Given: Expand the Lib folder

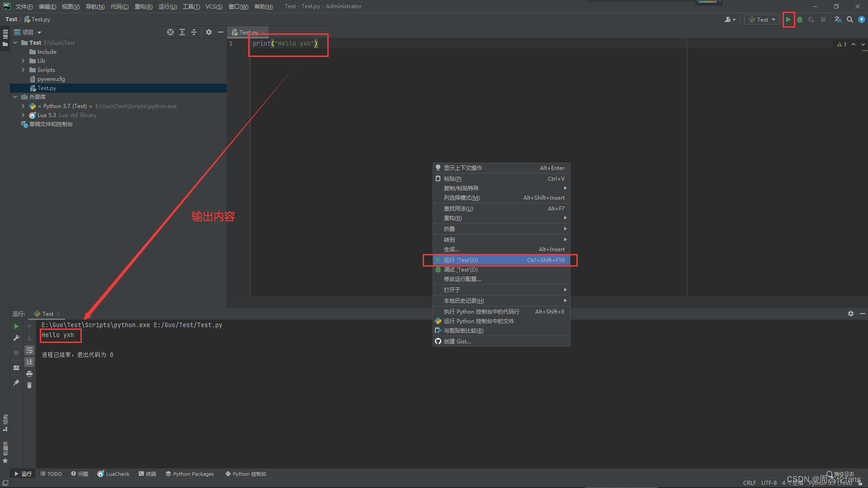Looking at the screenshot, I should [x=23, y=61].
